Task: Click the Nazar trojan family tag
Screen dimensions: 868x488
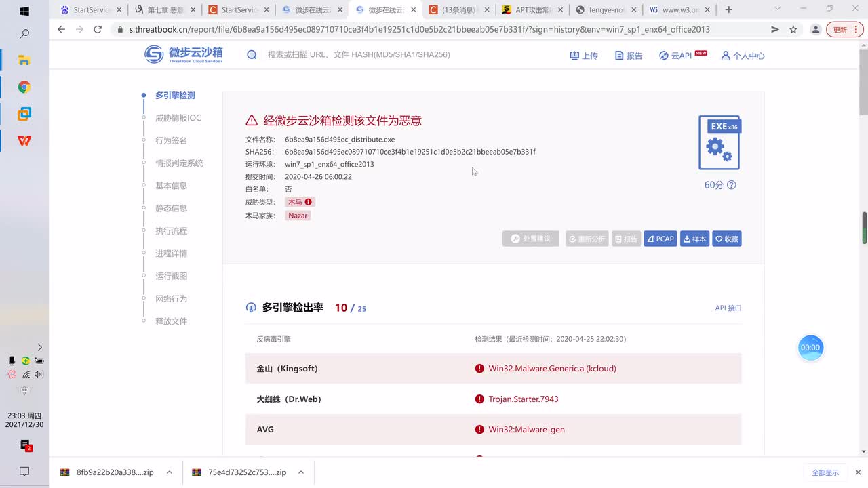Action: coord(298,216)
